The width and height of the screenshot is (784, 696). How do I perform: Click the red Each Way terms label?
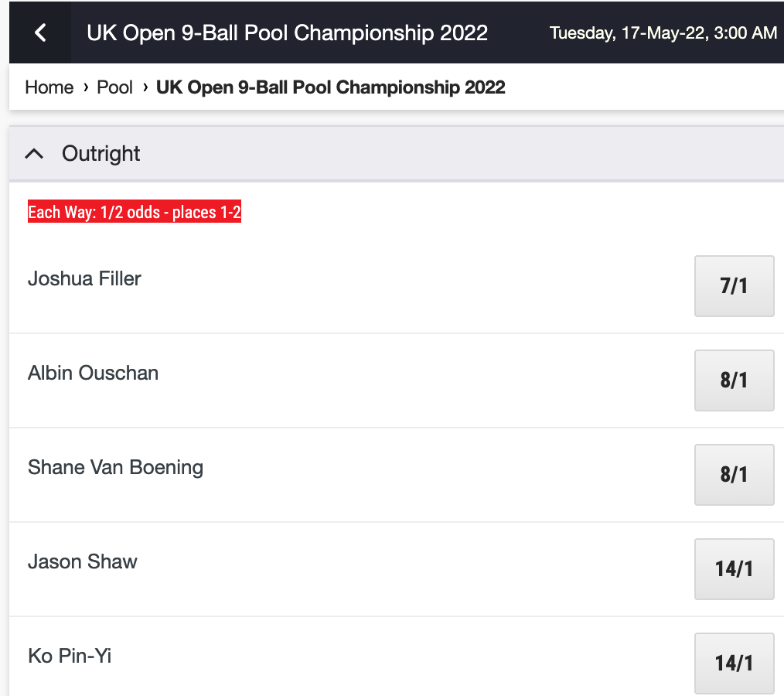[x=135, y=213]
